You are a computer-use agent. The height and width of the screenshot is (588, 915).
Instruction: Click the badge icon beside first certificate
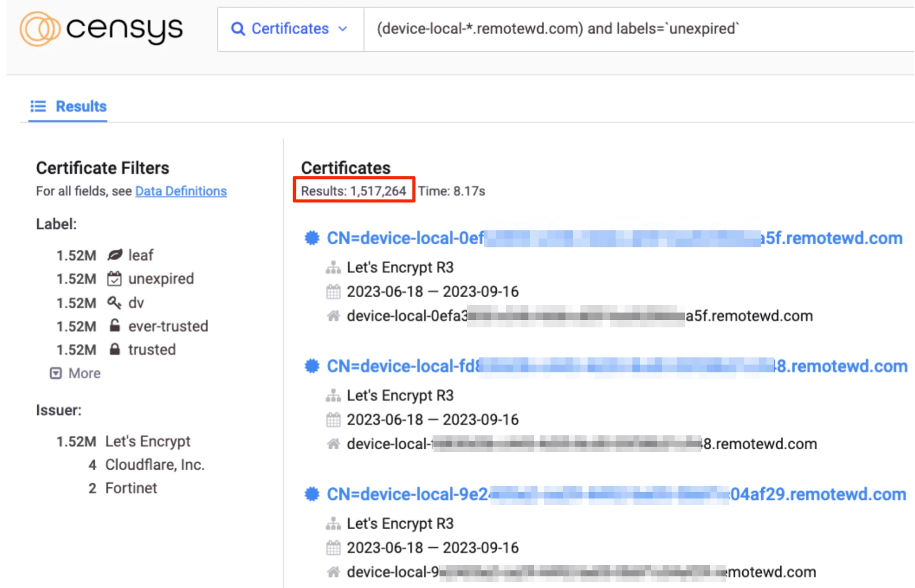tap(312, 238)
